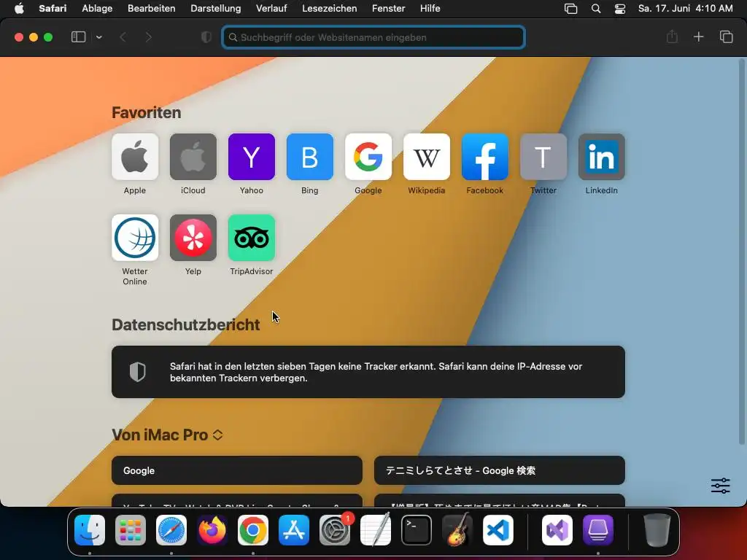Open the Verlauf menu

click(x=271, y=9)
